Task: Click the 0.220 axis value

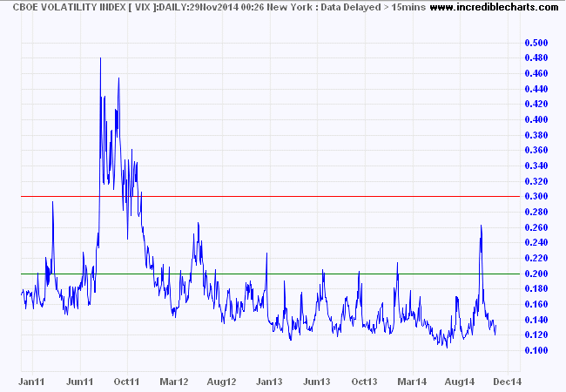Action: [x=536, y=258]
